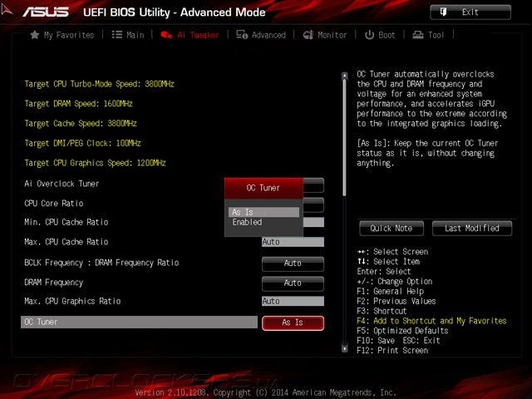Choose 'As Is' in the OC Tuner popup

(264, 212)
